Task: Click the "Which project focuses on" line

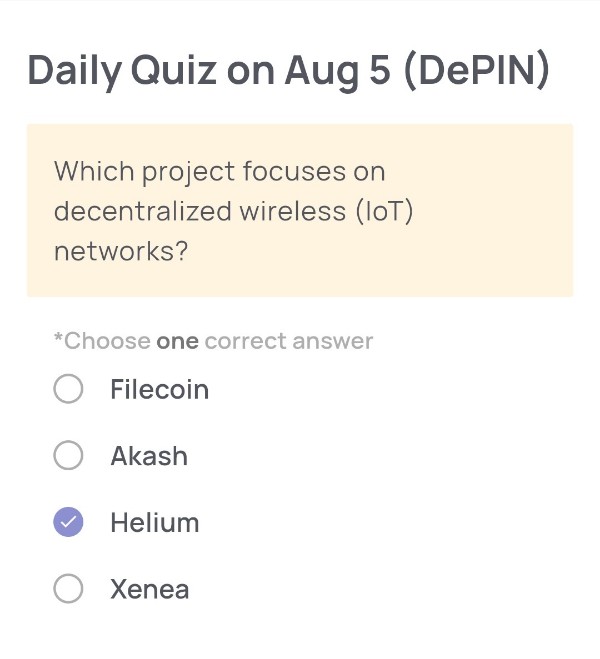Action: click(x=220, y=172)
